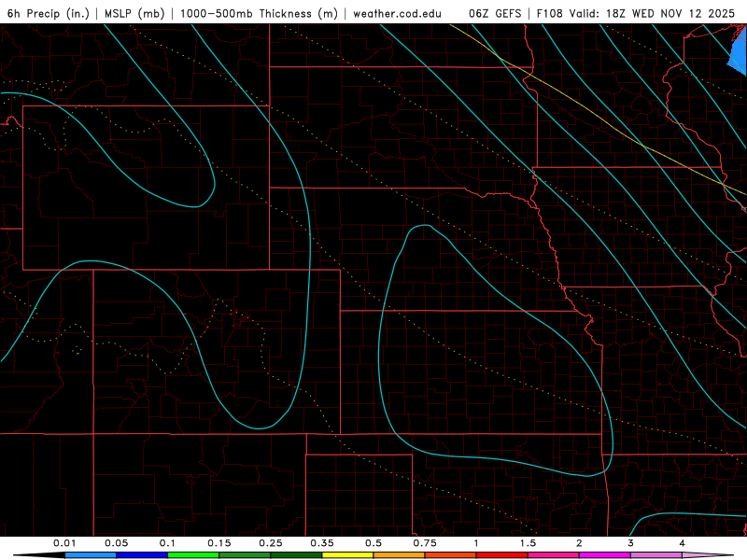Image resolution: width=747 pixels, height=560 pixels.
Task: Click the 2 value on the precip scale
Action: click(x=579, y=543)
